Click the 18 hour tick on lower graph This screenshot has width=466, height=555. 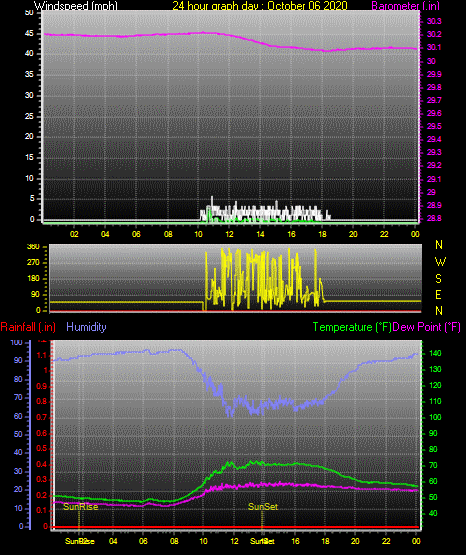click(325, 541)
